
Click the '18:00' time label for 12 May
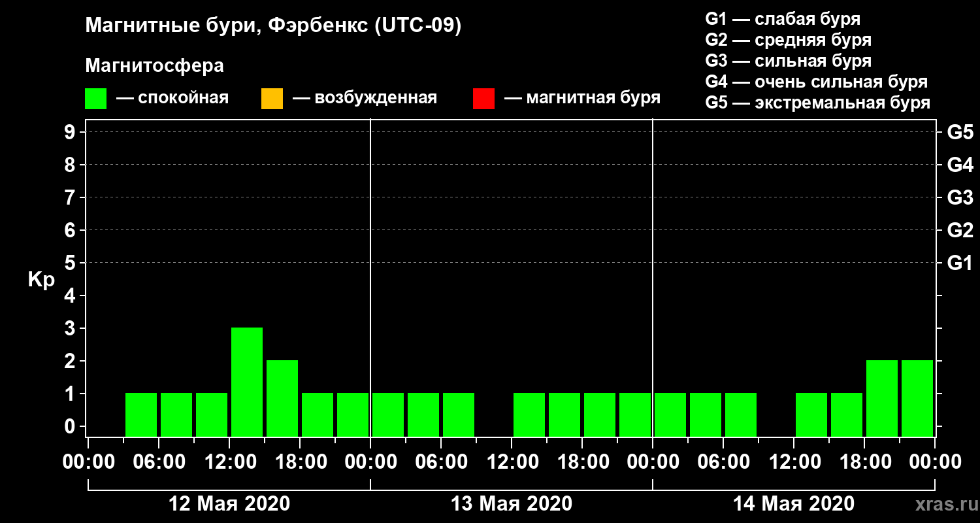tap(300, 462)
